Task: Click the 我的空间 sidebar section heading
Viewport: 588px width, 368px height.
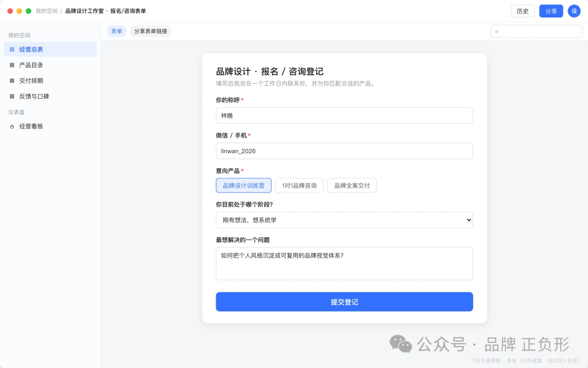Action: tap(19, 35)
